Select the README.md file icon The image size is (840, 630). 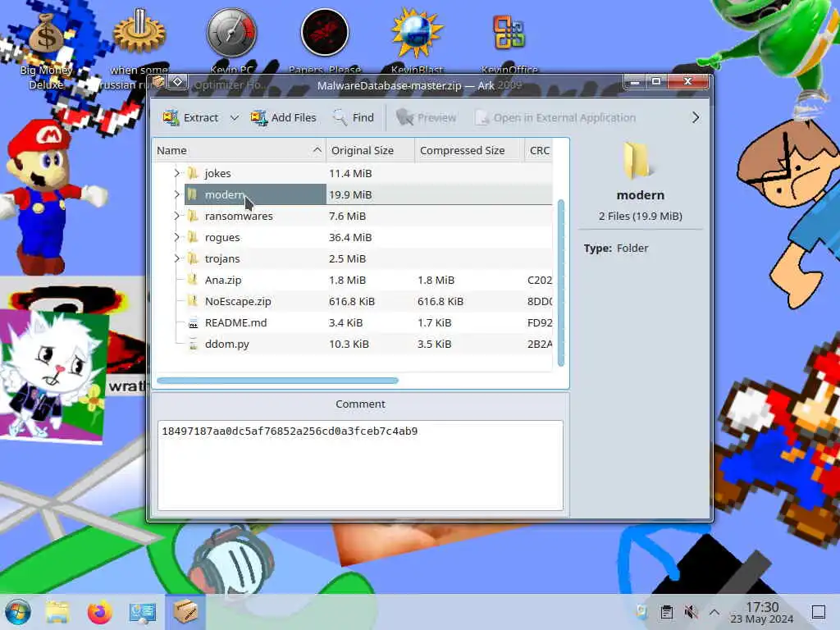[193, 322]
